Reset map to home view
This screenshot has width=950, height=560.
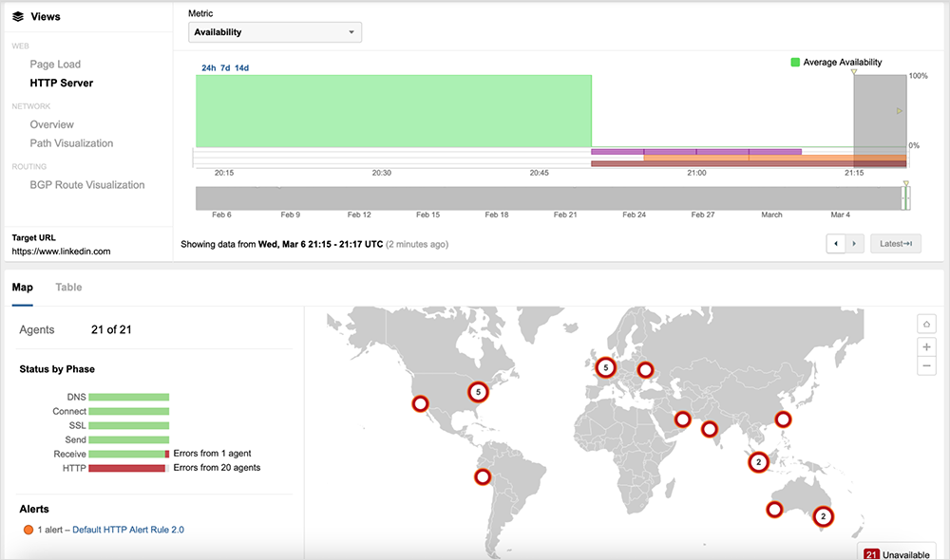926,325
